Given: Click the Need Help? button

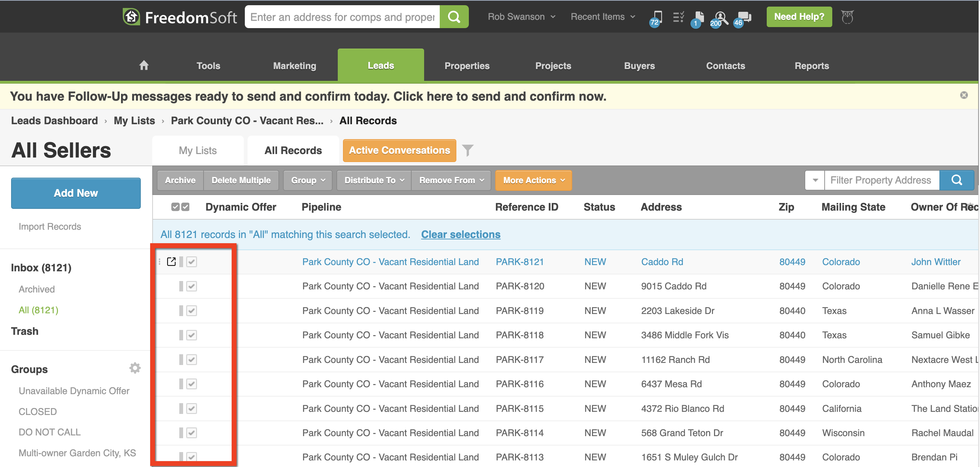Looking at the screenshot, I should point(799,17).
